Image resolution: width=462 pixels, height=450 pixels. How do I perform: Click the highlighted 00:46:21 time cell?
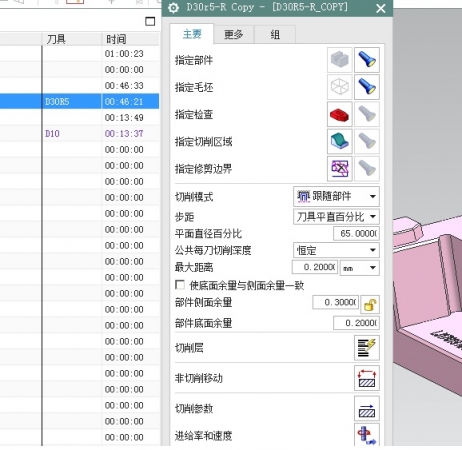pos(130,101)
